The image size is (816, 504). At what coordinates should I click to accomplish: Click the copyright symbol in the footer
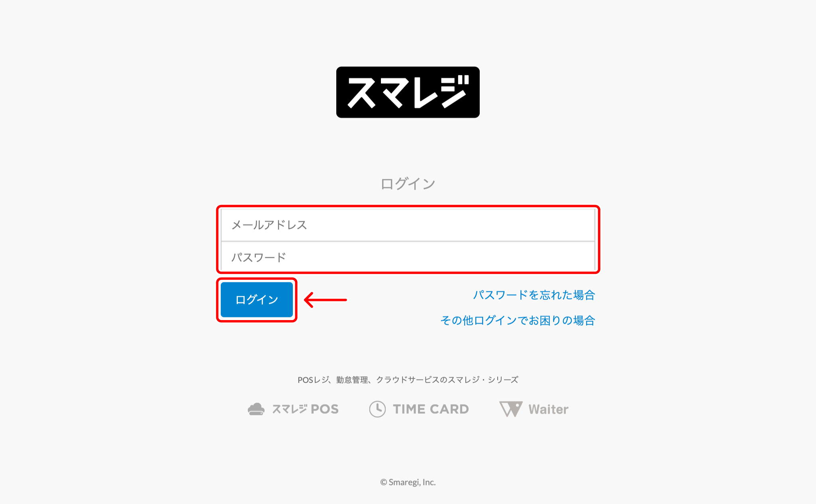[383, 483]
